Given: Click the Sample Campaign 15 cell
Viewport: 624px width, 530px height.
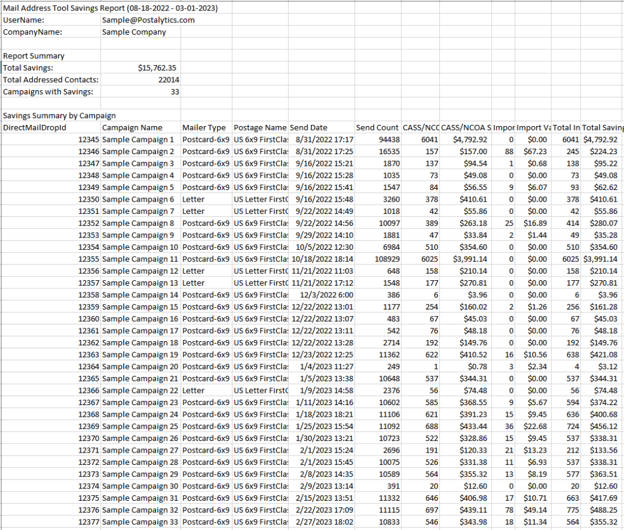Looking at the screenshot, I should coord(140,306).
